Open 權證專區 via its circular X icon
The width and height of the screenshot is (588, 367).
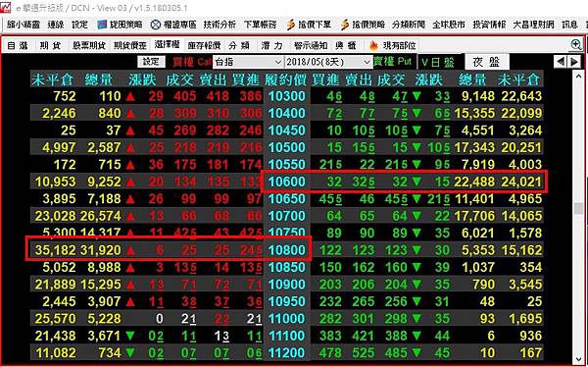[156, 25]
